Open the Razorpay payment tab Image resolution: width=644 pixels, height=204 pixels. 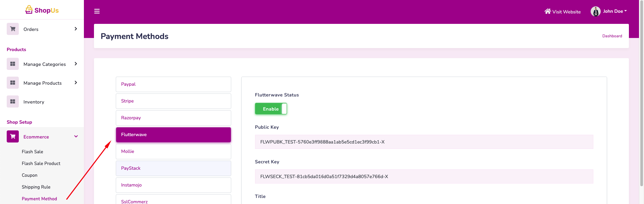173,118
